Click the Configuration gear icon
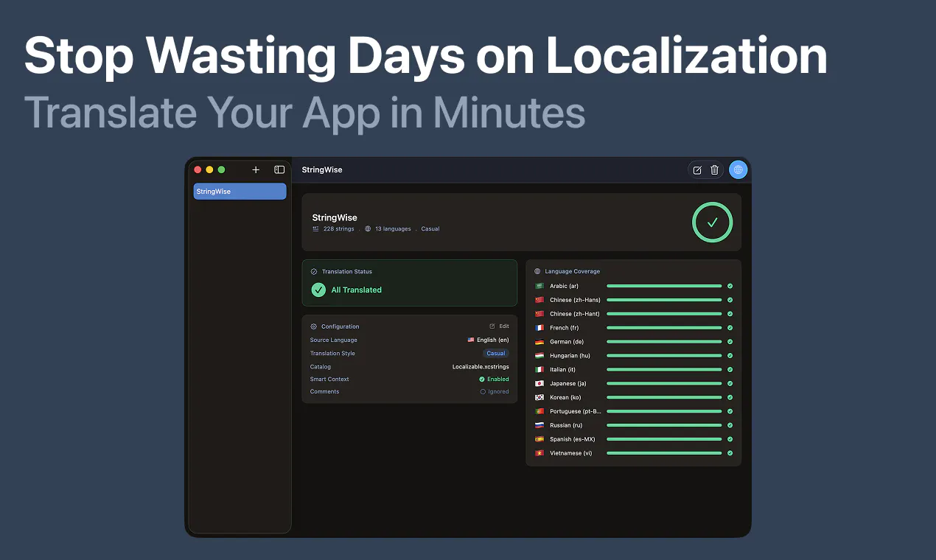 pyautogui.click(x=314, y=326)
